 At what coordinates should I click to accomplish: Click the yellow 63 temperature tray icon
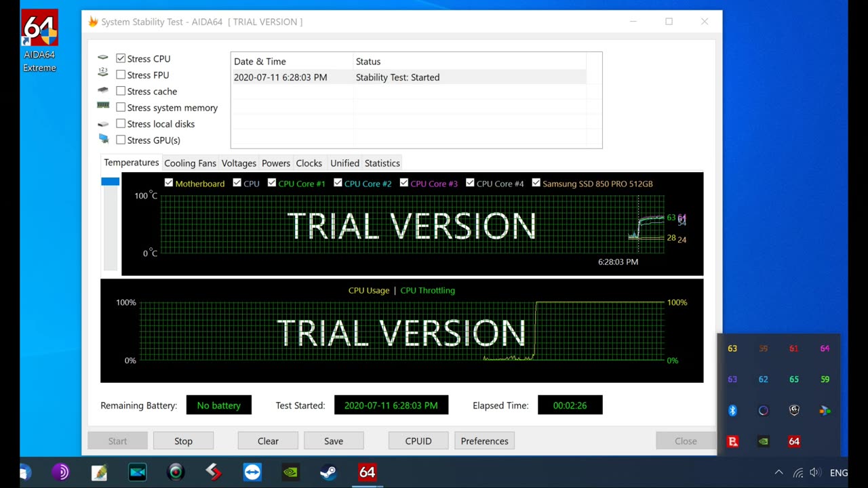point(732,348)
